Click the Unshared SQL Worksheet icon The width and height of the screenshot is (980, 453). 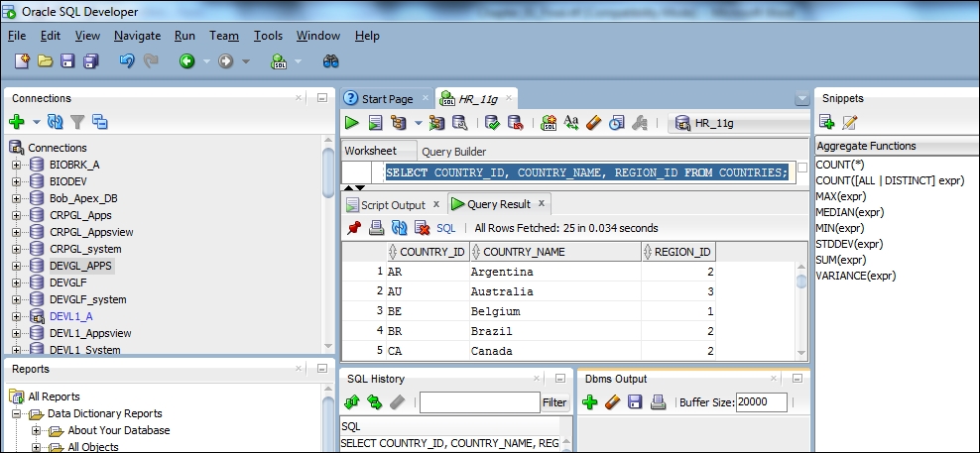[x=549, y=123]
